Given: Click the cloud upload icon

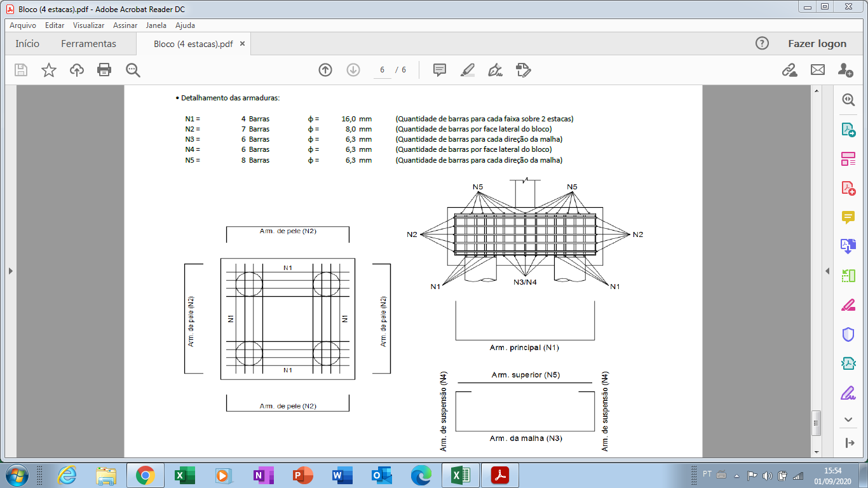Looking at the screenshot, I should (x=77, y=70).
